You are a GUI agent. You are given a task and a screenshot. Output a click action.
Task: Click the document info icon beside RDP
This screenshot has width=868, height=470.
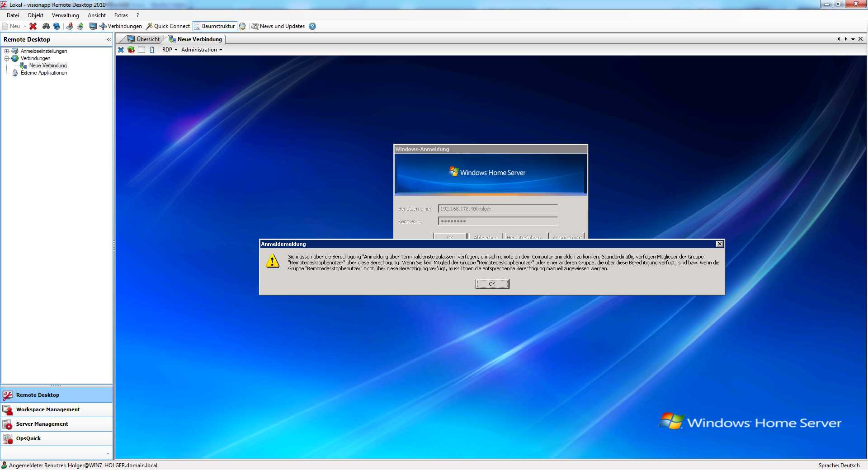[x=152, y=50]
